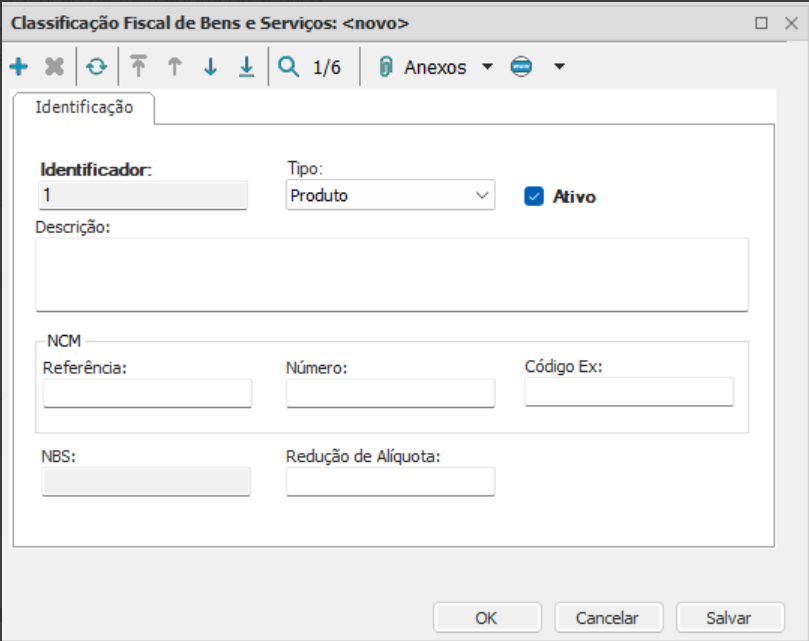The width and height of the screenshot is (809, 641).
Task: Go to the next record arrow
Action: click(x=210, y=67)
